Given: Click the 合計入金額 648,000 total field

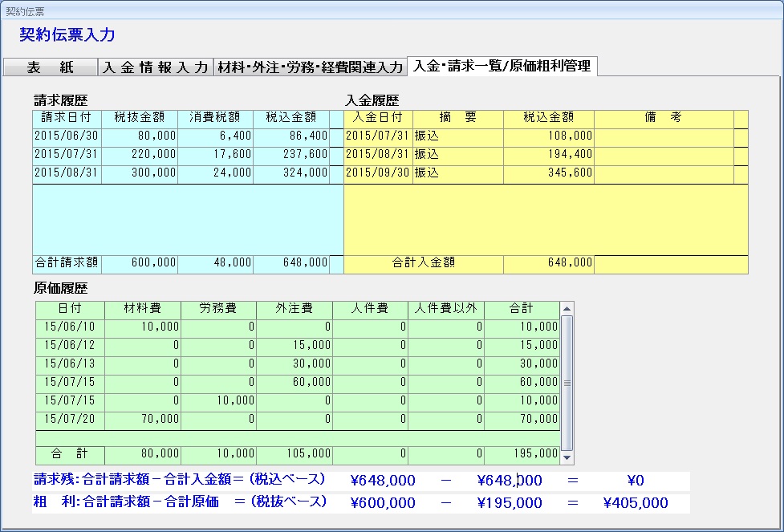Looking at the screenshot, I should [548, 262].
